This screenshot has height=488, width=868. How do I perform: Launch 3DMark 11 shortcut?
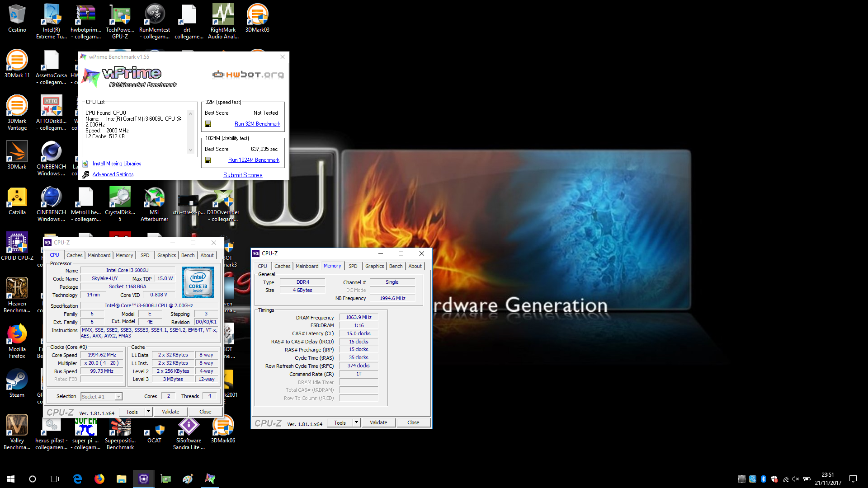[x=17, y=64]
